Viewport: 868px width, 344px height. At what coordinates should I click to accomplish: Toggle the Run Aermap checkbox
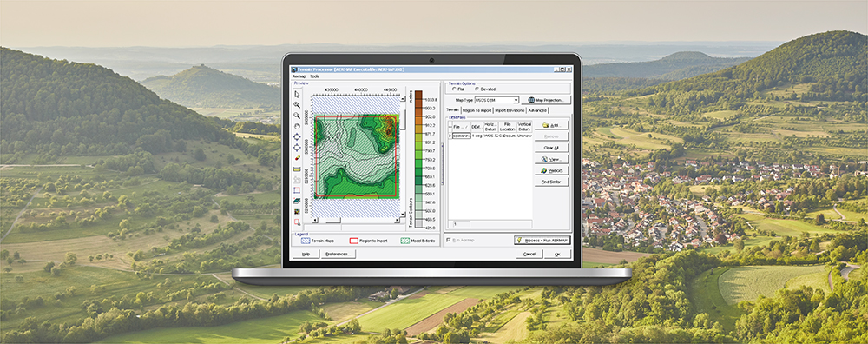(x=449, y=240)
